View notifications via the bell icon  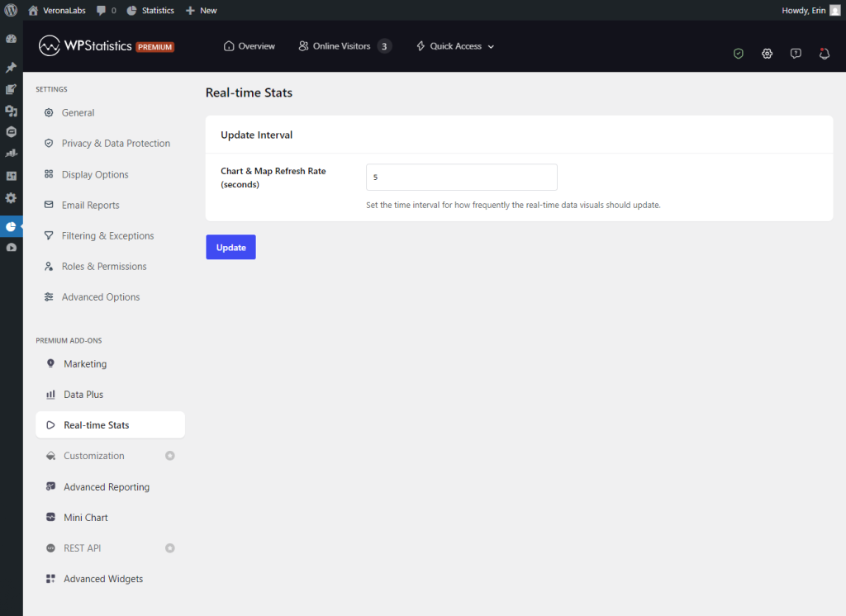(x=824, y=53)
